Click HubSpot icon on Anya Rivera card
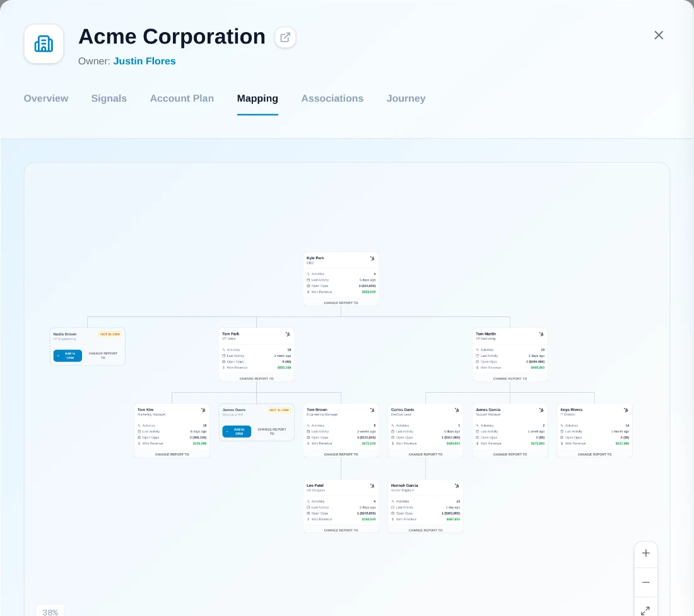Viewport: 694px width, 616px height. 626,410
